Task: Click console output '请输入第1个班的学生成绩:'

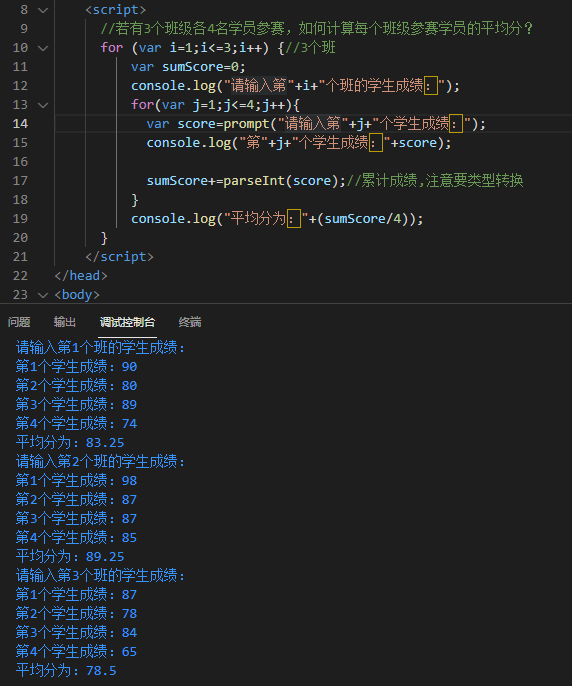Action: 100,348
